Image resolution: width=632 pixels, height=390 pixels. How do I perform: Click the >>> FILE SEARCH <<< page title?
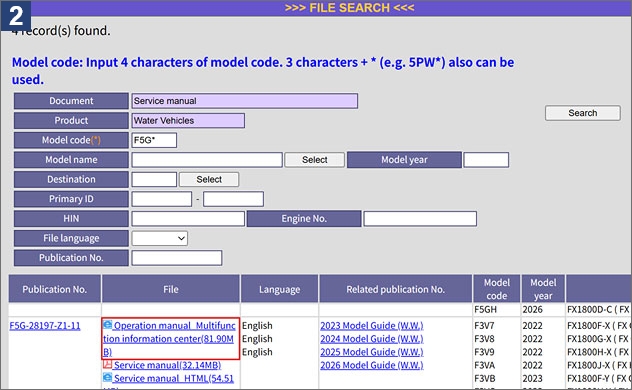[349, 8]
